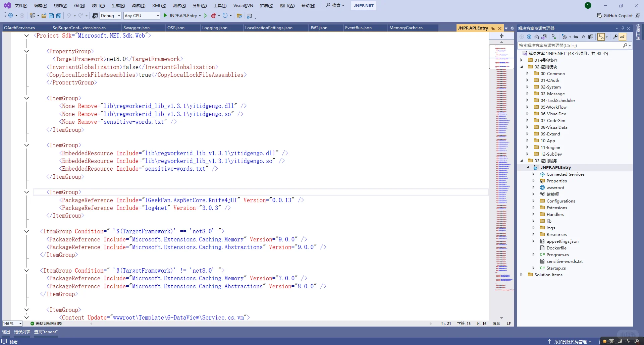Screen dimensions: 644x345
Task: Open the VisualSVN menu
Action: [243, 5]
